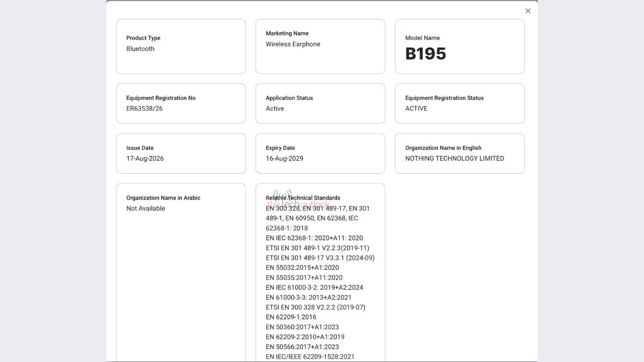Select the expiry date 16-Aug-2029
Screen dimensions: 644x362
[284, 158]
